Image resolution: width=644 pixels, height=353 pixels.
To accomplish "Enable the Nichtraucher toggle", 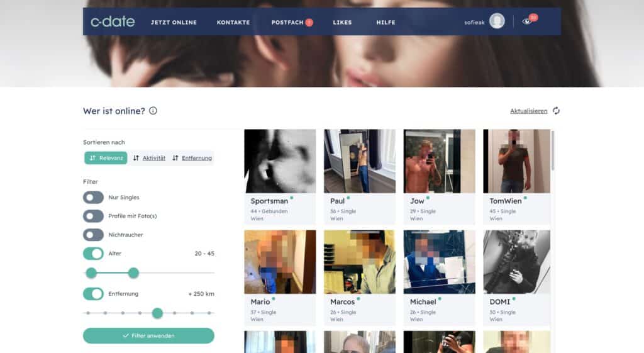I will (x=93, y=235).
